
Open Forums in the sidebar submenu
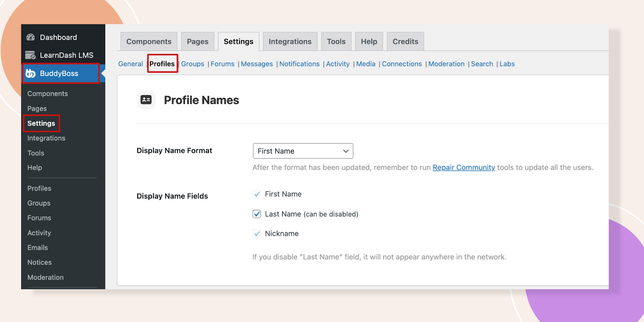point(39,218)
